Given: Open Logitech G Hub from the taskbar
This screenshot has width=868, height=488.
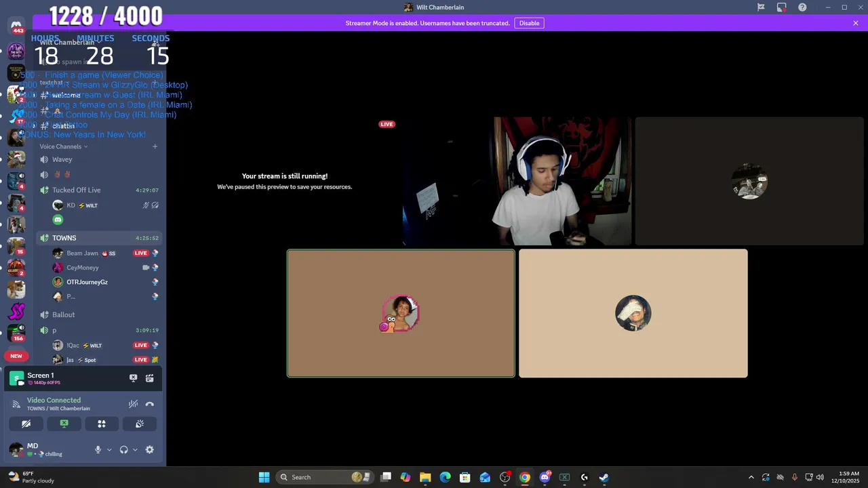Looking at the screenshot, I should 584,477.
